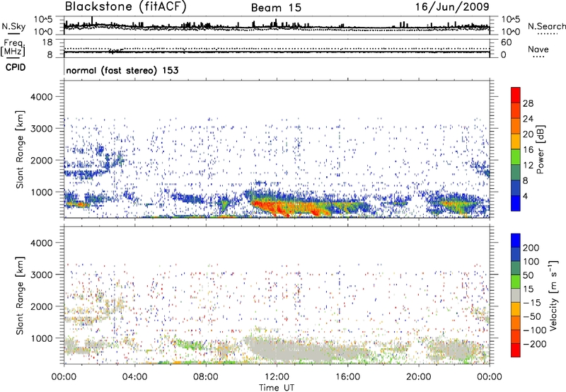Click the red segment of Power colorbar
The width and height of the screenshot is (566, 392).
click(516, 95)
